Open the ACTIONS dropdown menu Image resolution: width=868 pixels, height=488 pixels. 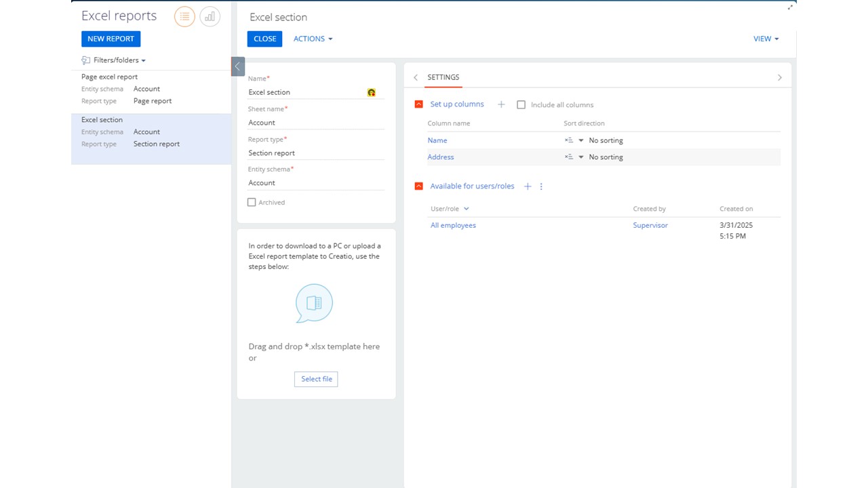tap(313, 39)
